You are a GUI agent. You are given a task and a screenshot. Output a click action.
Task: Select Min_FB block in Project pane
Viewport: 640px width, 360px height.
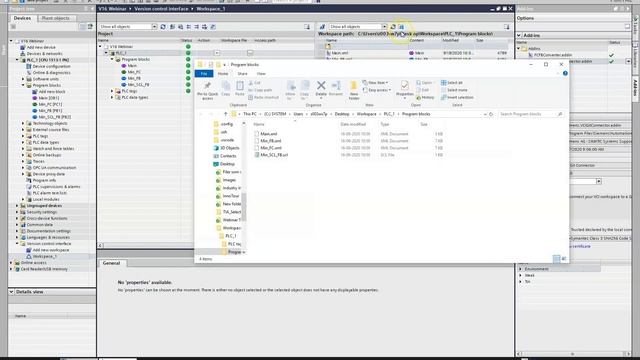134,78
